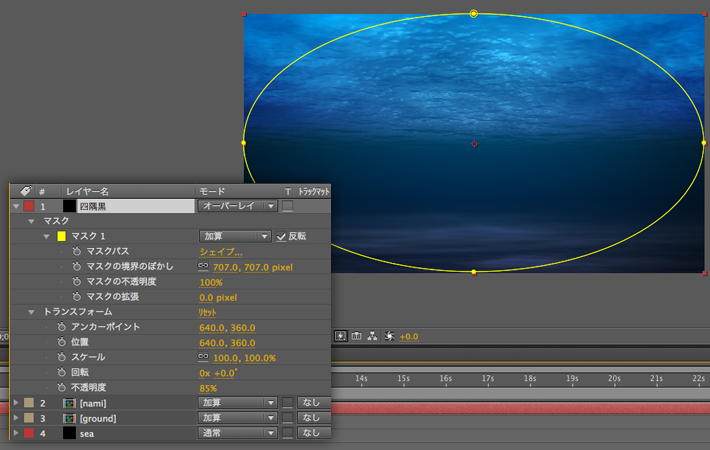
Task: Click the reset exposure icon in viewer
Action: [390, 337]
